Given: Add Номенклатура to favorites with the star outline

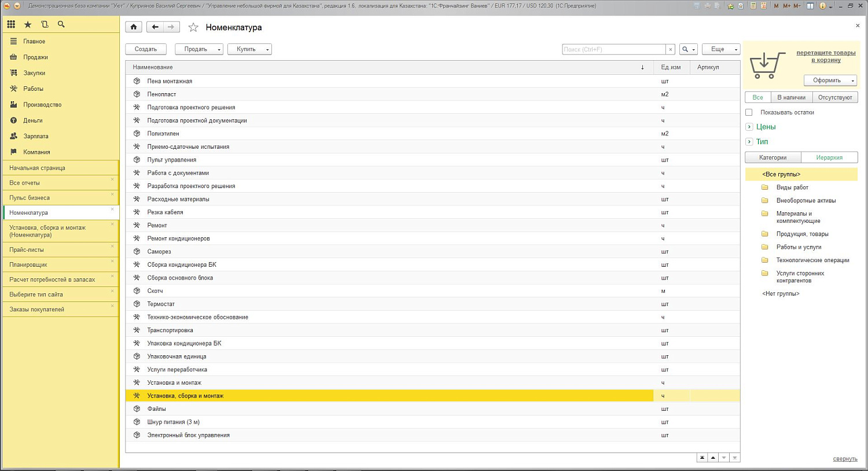Looking at the screenshot, I should pos(193,27).
